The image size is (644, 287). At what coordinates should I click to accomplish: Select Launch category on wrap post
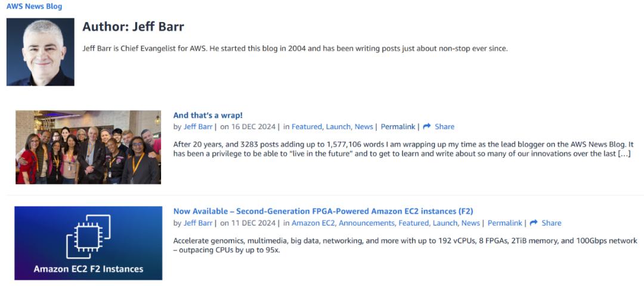click(338, 127)
